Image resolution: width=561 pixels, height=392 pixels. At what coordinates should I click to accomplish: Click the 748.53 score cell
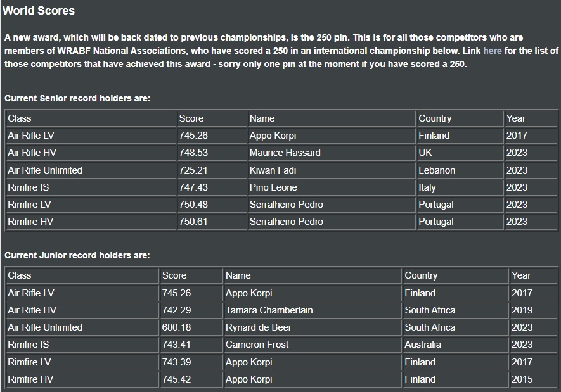point(212,153)
